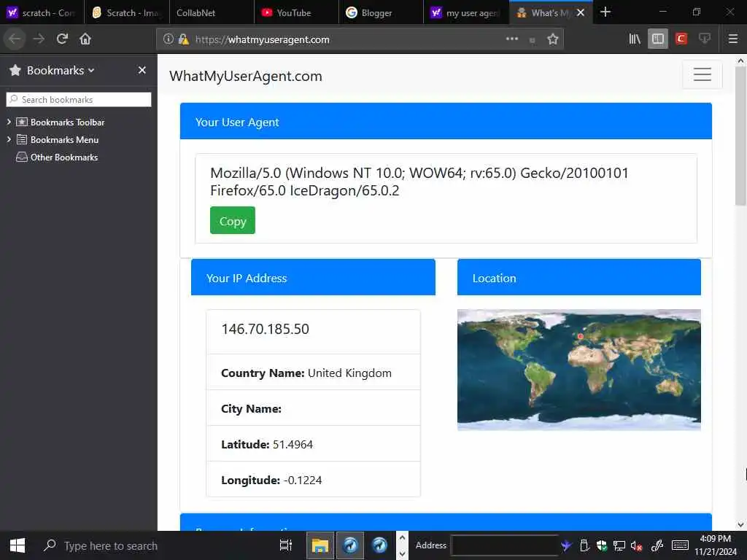Switch to the Blogger tab
Screen dimensions: 747x560
click(x=381, y=12)
